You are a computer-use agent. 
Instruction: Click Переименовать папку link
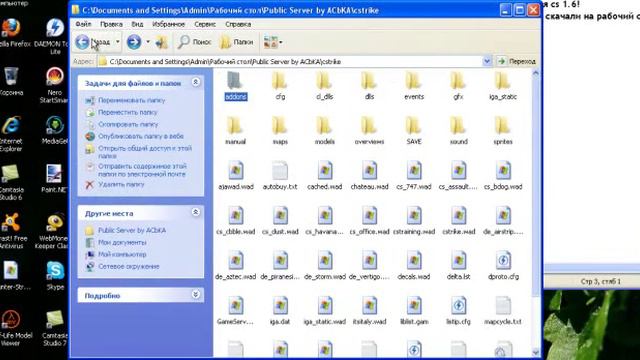pyautogui.click(x=131, y=100)
